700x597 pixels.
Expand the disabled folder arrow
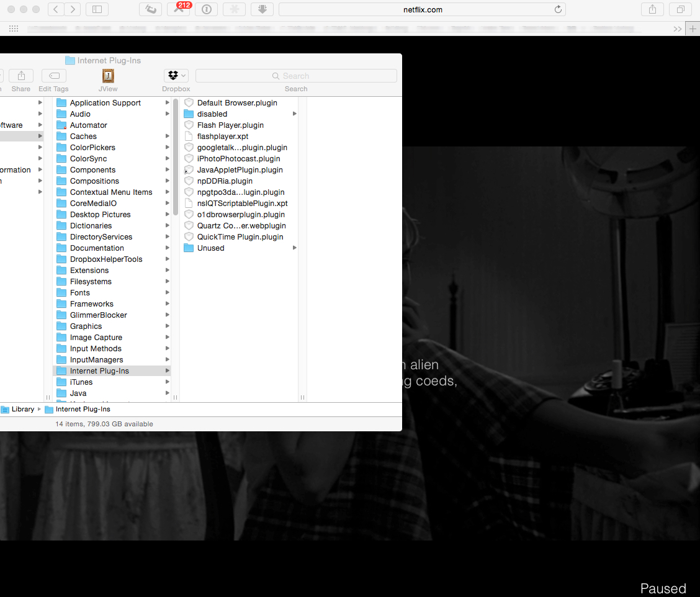tap(295, 114)
